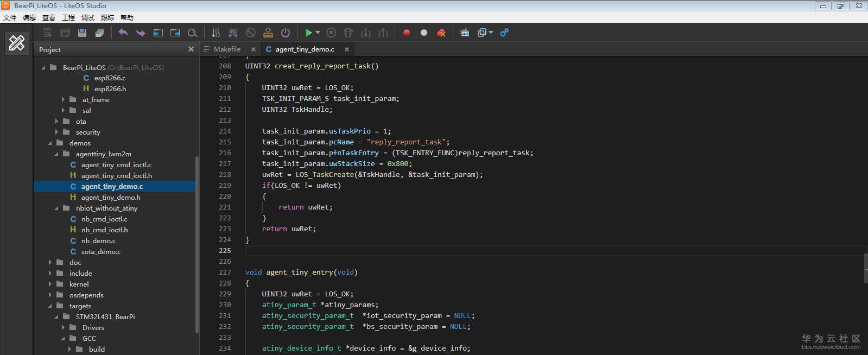868x355 pixels.
Task: Open the 工程 menu
Action: [68, 17]
